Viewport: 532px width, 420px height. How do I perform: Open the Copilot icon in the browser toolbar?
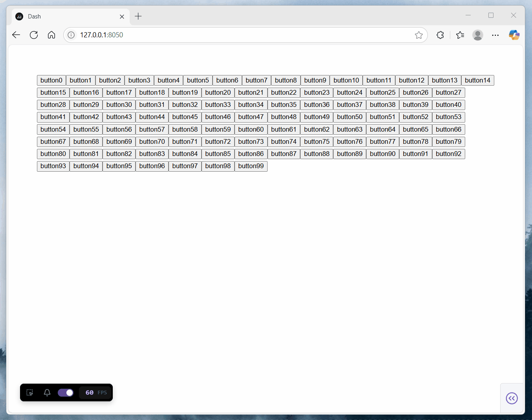point(514,35)
